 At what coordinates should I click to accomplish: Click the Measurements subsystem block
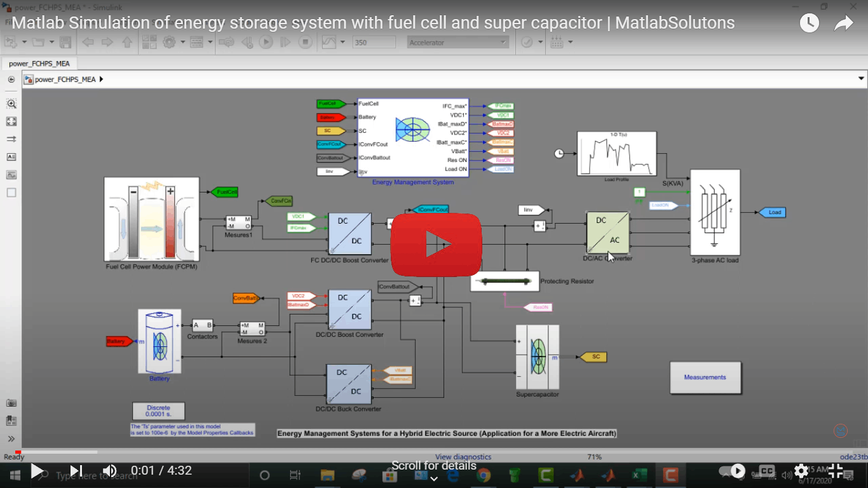(x=705, y=377)
